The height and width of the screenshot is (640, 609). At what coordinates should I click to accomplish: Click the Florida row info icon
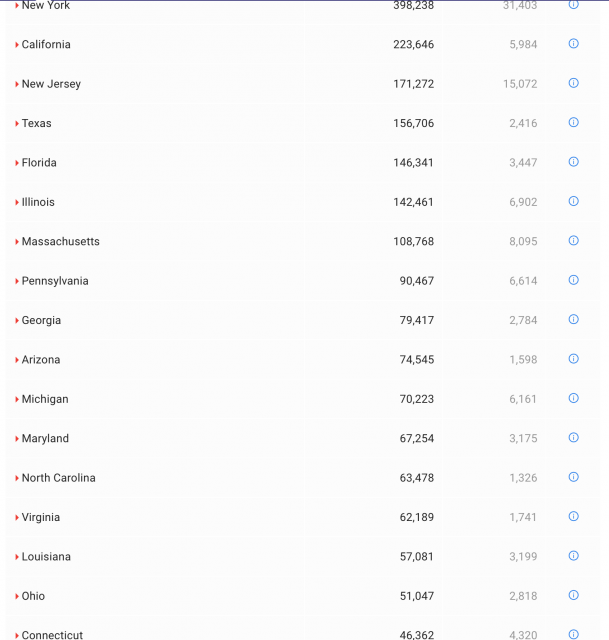(573, 162)
